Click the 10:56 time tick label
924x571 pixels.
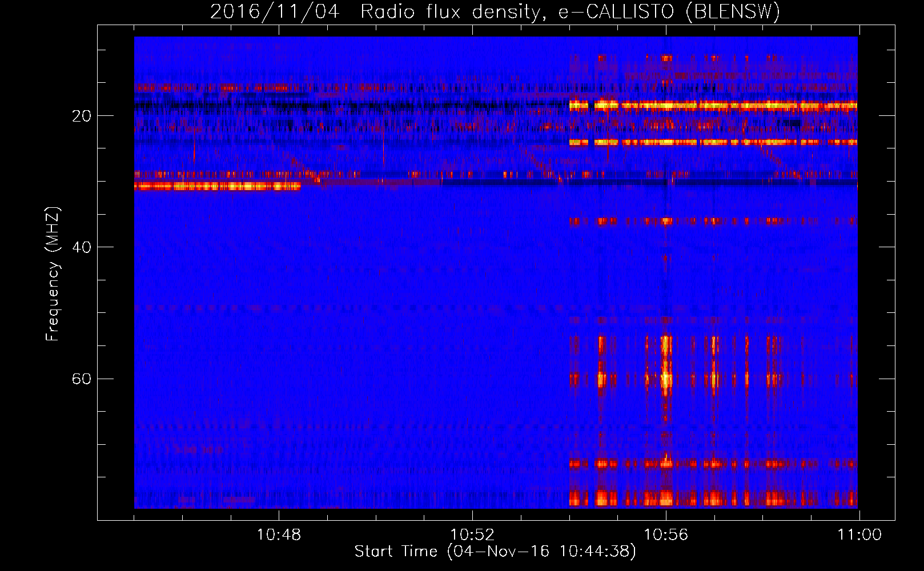pyautogui.click(x=666, y=535)
